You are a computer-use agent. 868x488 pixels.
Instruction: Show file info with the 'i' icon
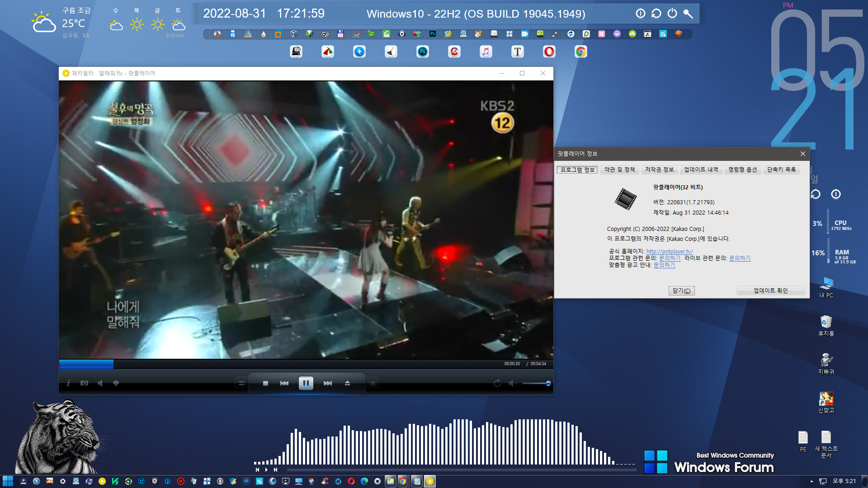[68, 383]
